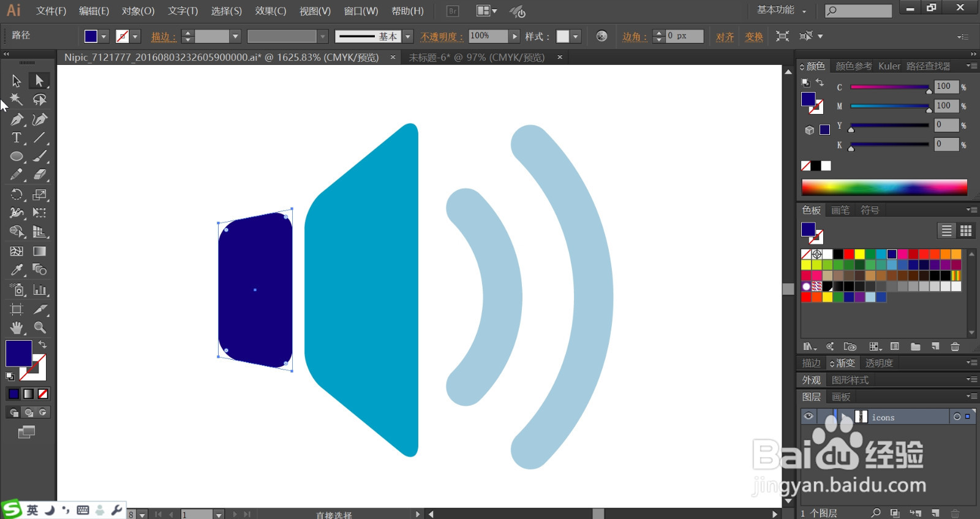
Task: Click the search field in title bar
Action: [x=859, y=10]
